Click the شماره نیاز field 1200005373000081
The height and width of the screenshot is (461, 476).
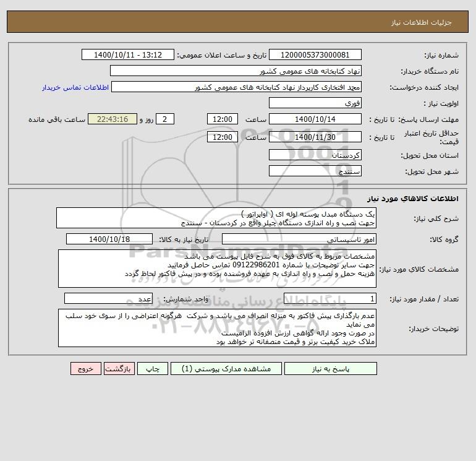point(315,54)
